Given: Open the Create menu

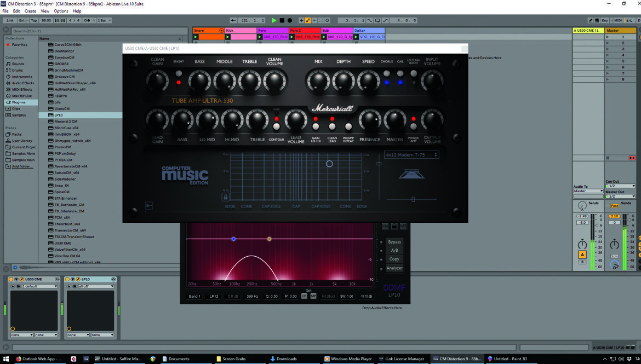Looking at the screenshot, I should pyautogui.click(x=30, y=11).
